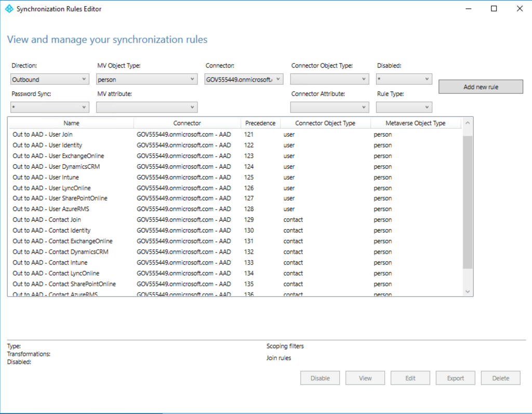Click the Delete button
532x414 pixels.
500,378
